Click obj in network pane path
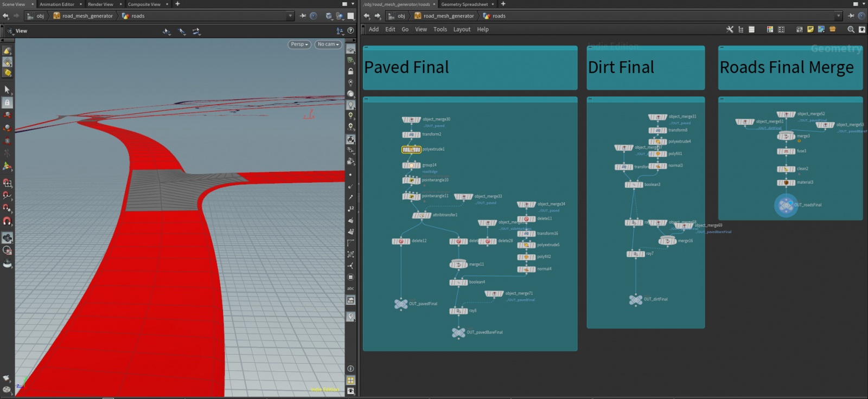This screenshot has height=399, width=868. pyautogui.click(x=397, y=16)
